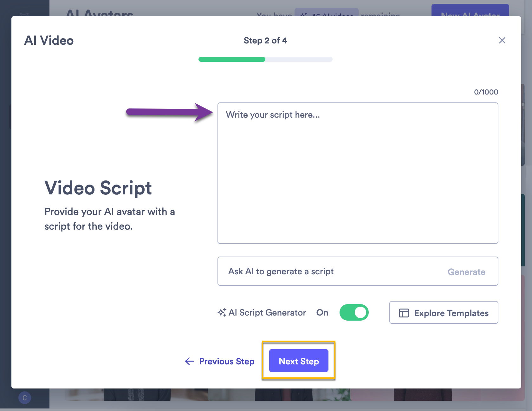Screen dimensions: 532x411
Task: Click the X to close the AI Video dialog
Action: (x=502, y=40)
